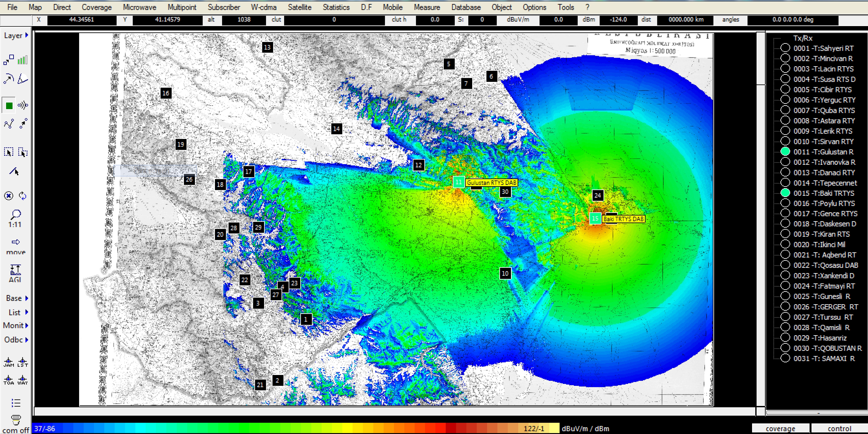Open the D.F menu
868x434 pixels.
pyautogui.click(x=366, y=7)
